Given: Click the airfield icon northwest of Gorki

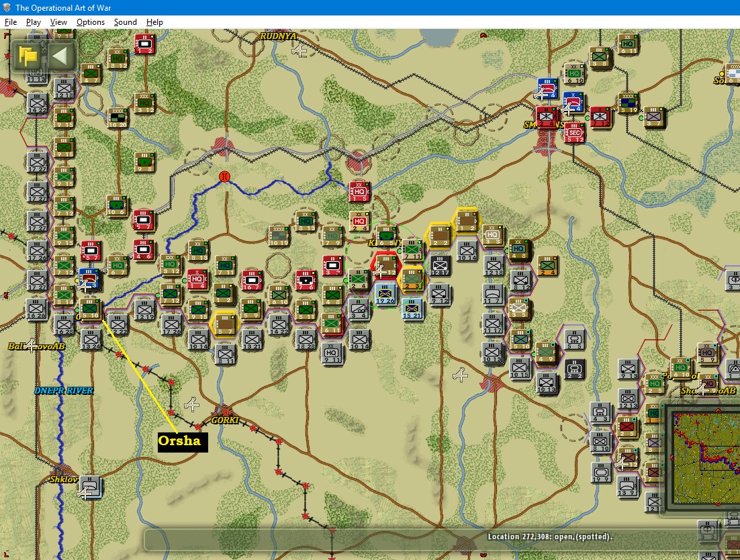Looking at the screenshot, I should coord(191,405).
